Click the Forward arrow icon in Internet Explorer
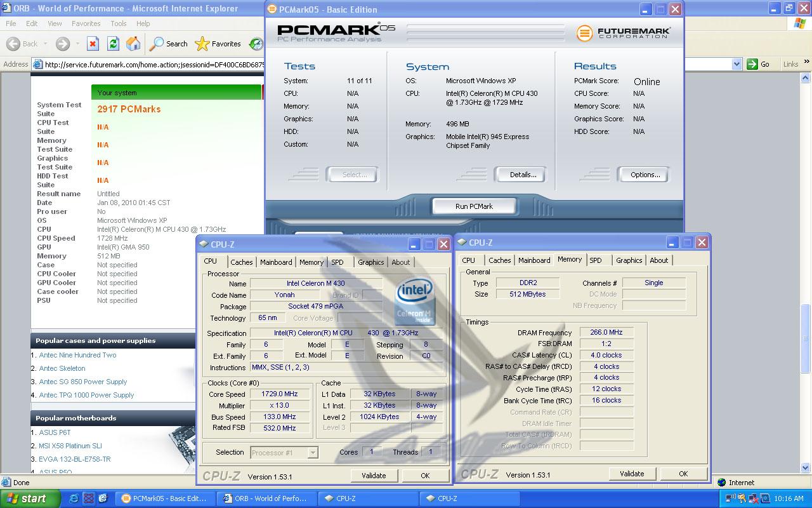Image resolution: width=812 pixels, height=508 pixels. tap(62, 44)
